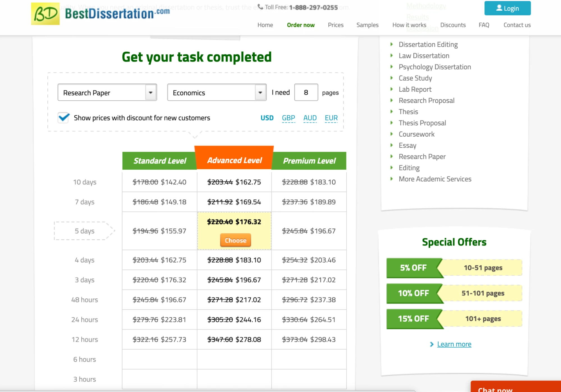Open Lab Report service link
The image size is (561, 392).
[x=415, y=89]
